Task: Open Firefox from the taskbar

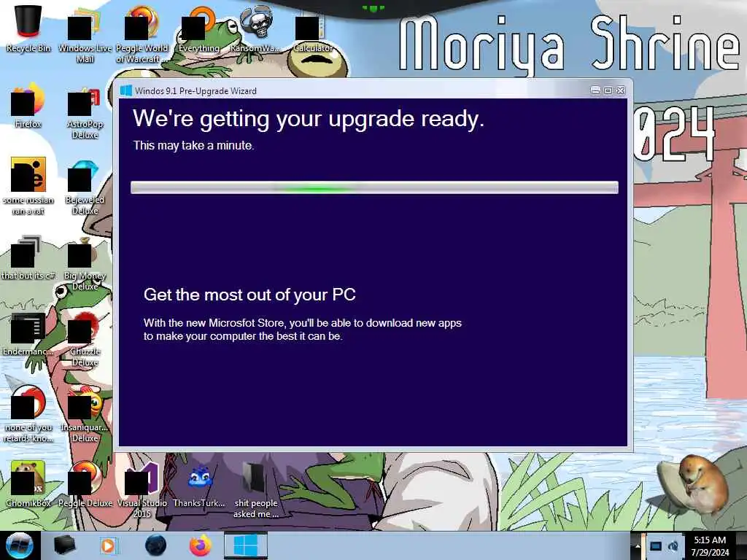Action: click(201, 545)
